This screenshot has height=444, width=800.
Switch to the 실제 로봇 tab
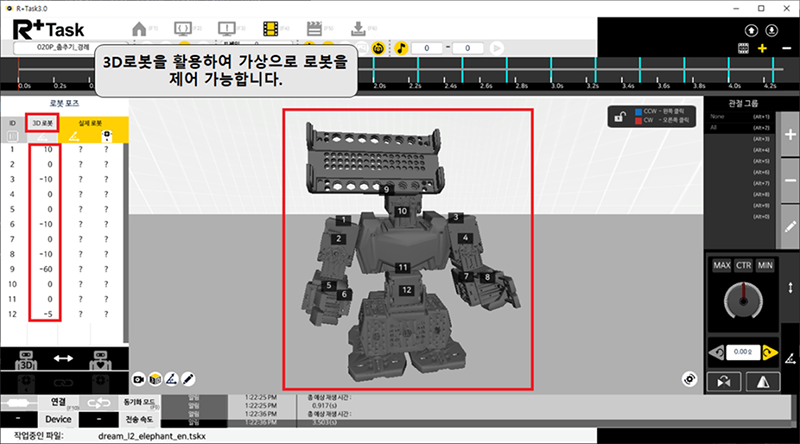coord(91,123)
